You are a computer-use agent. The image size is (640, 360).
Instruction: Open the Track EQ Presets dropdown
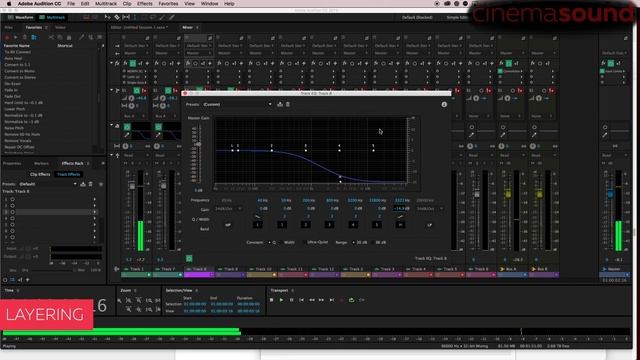[x=237, y=104]
